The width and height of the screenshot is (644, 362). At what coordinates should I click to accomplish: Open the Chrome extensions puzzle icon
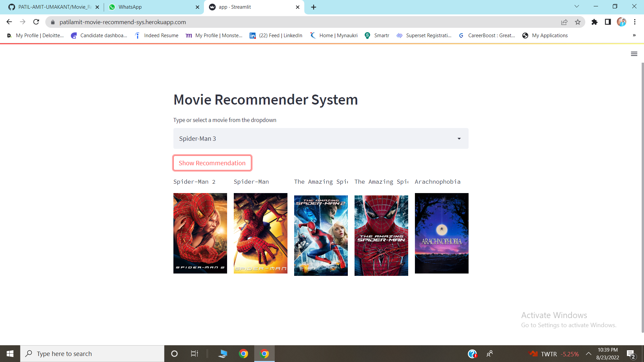pyautogui.click(x=595, y=22)
